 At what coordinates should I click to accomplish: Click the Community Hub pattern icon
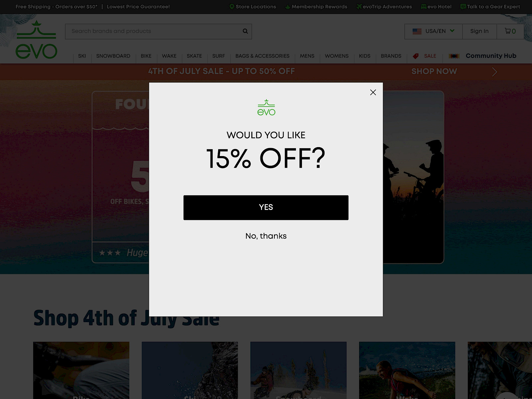[x=454, y=56]
